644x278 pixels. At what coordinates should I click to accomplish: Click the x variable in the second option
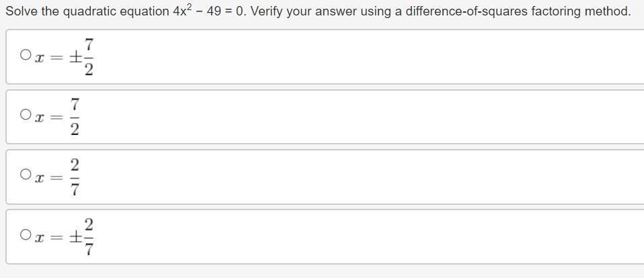[x=39, y=118]
